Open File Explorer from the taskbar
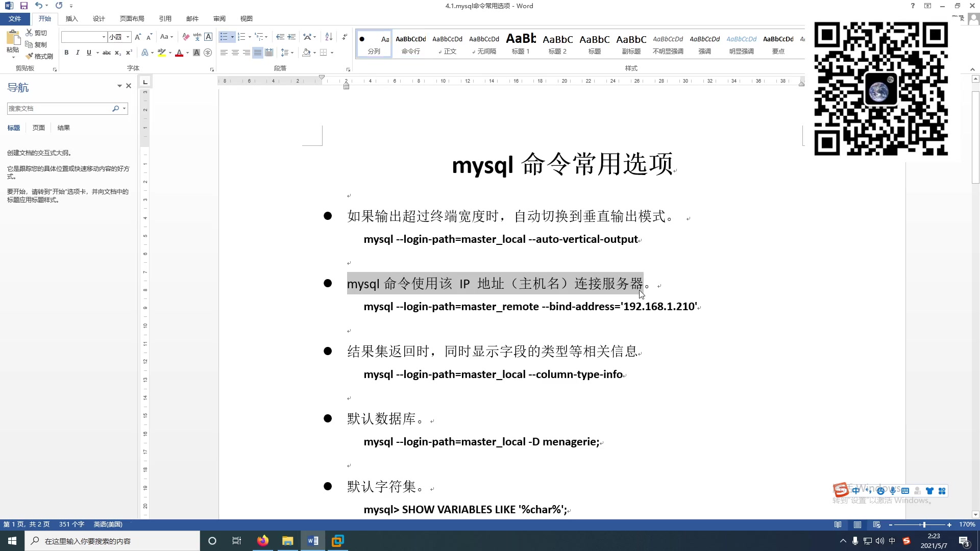 288,541
